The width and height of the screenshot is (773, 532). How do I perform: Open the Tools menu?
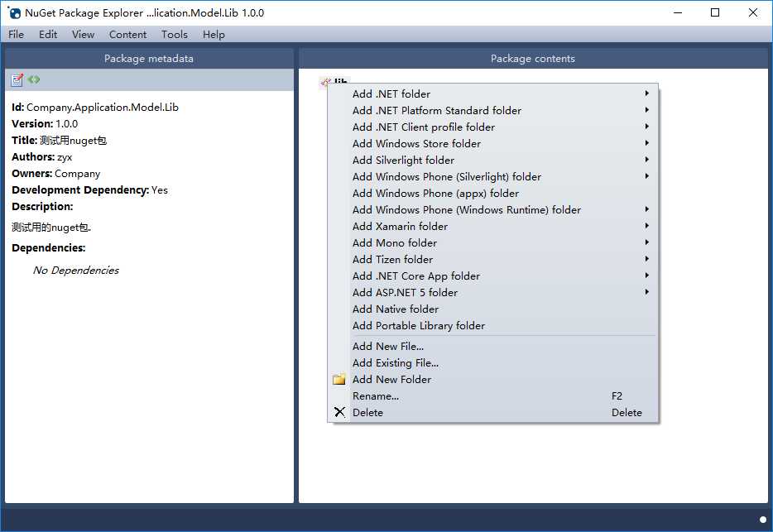(x=175, y=35)
